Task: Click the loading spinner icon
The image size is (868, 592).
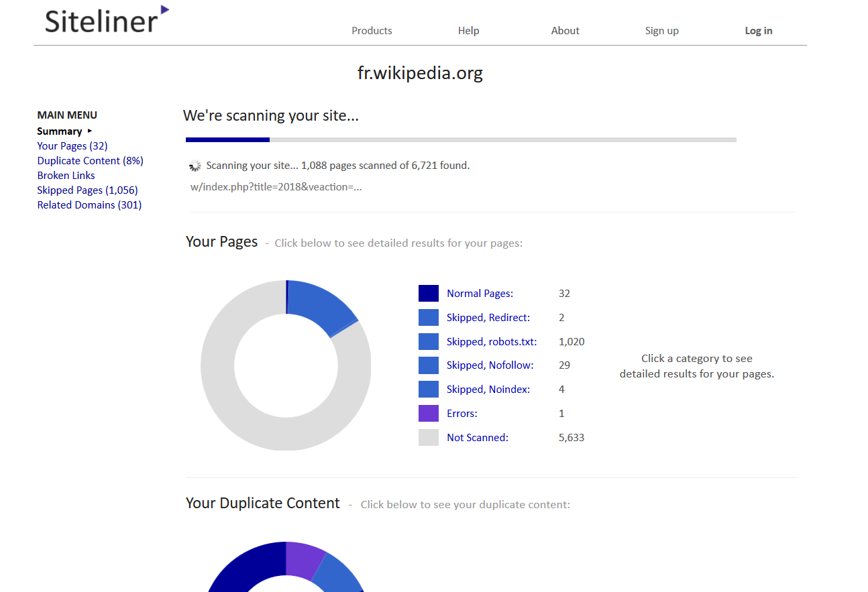Action: point(195,165)
